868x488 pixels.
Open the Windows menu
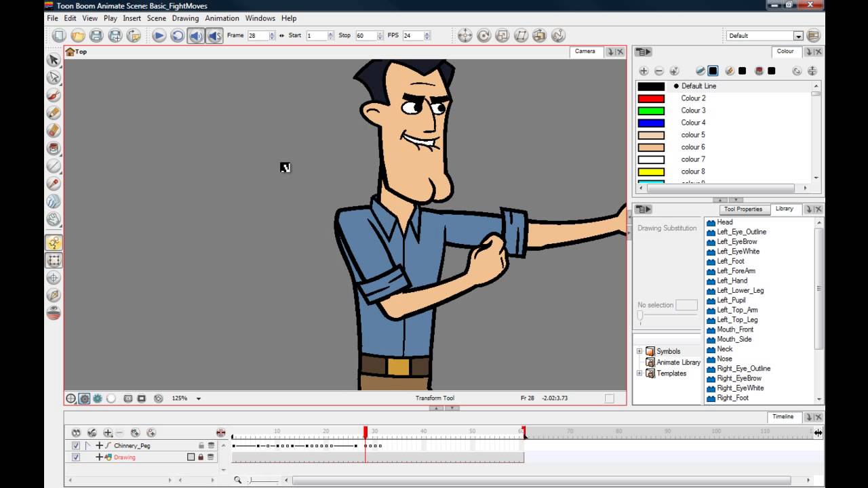(260, 18)
